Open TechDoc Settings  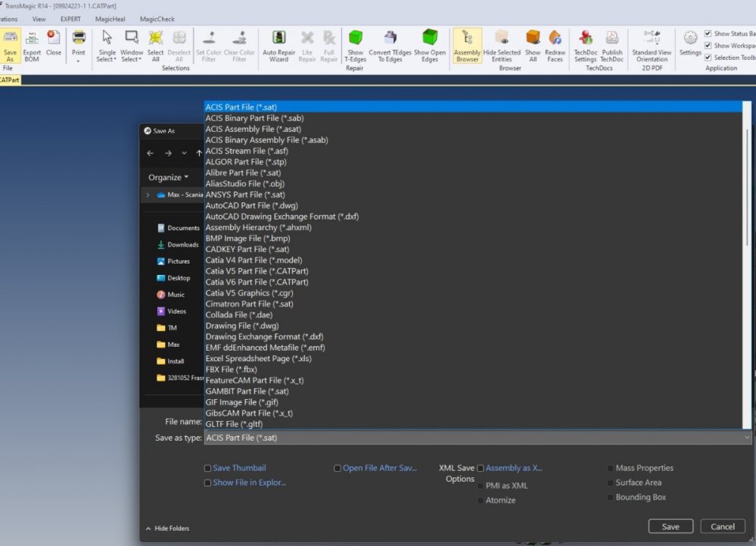[585, 39]
